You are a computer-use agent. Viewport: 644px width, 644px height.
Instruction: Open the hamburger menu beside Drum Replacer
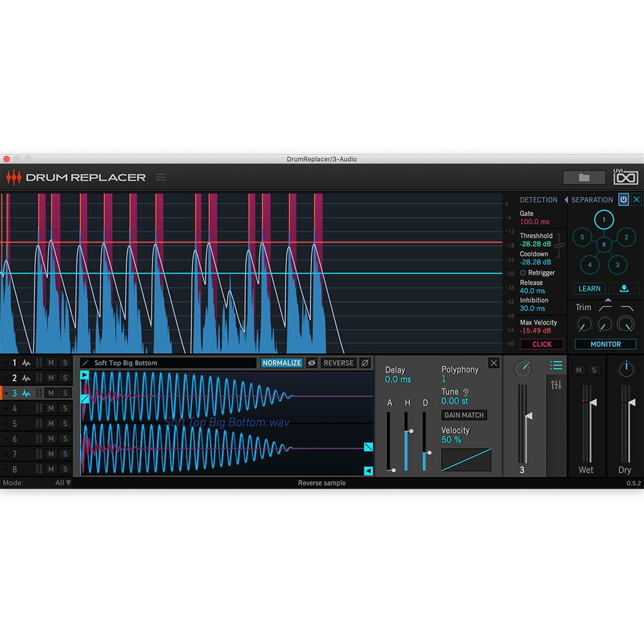tap(161, 177)
